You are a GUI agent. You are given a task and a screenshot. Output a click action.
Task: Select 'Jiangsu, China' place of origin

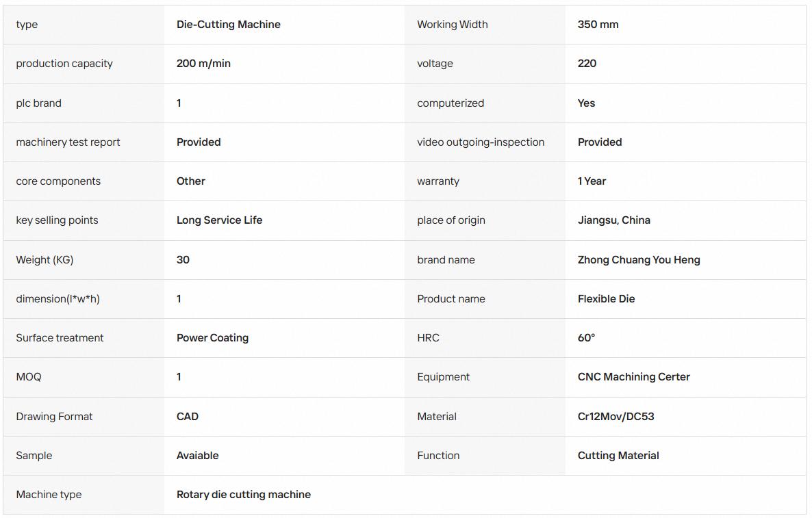[613, 220]
